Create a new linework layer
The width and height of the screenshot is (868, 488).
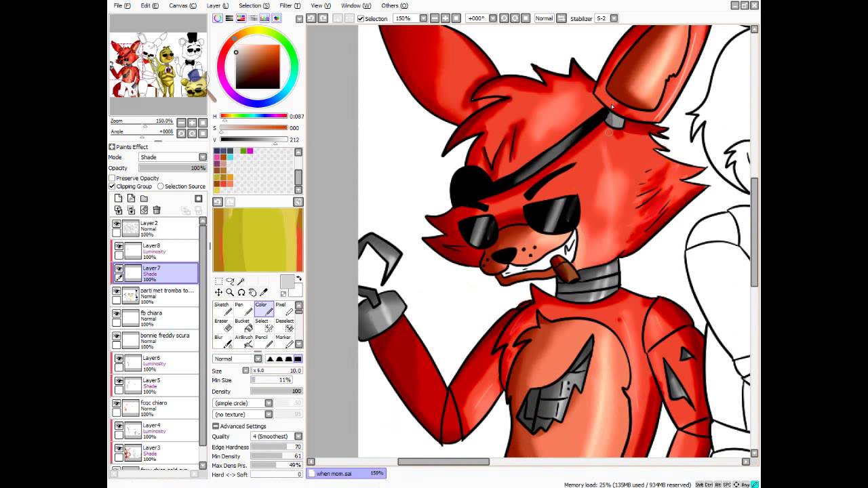click(131, 199)
